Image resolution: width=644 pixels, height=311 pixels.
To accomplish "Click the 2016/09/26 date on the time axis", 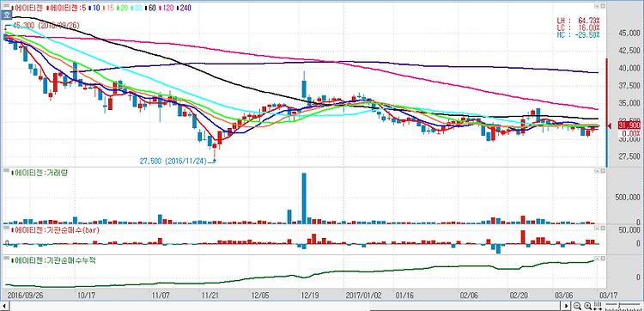I will [x=25, y=296].
